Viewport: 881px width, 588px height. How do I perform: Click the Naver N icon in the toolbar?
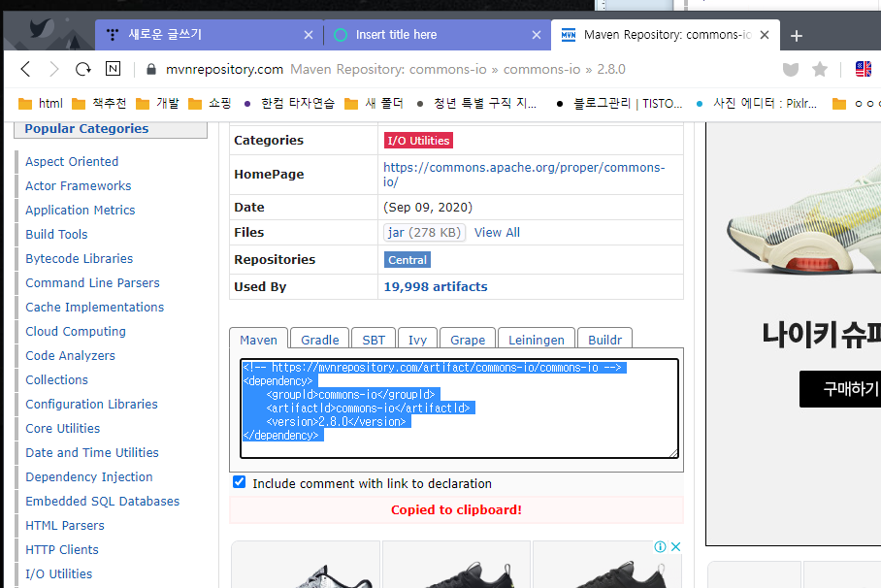tap(113, 69)
